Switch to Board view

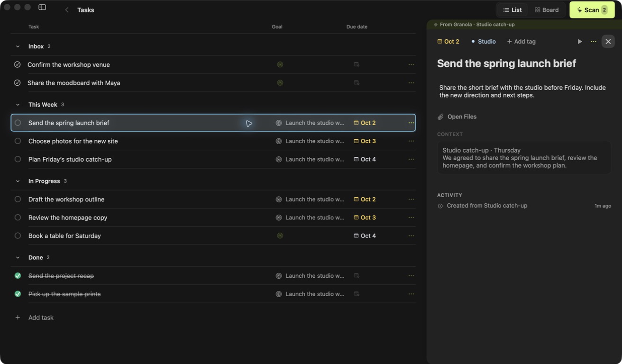pyautogui.click(x=547, y=10)
